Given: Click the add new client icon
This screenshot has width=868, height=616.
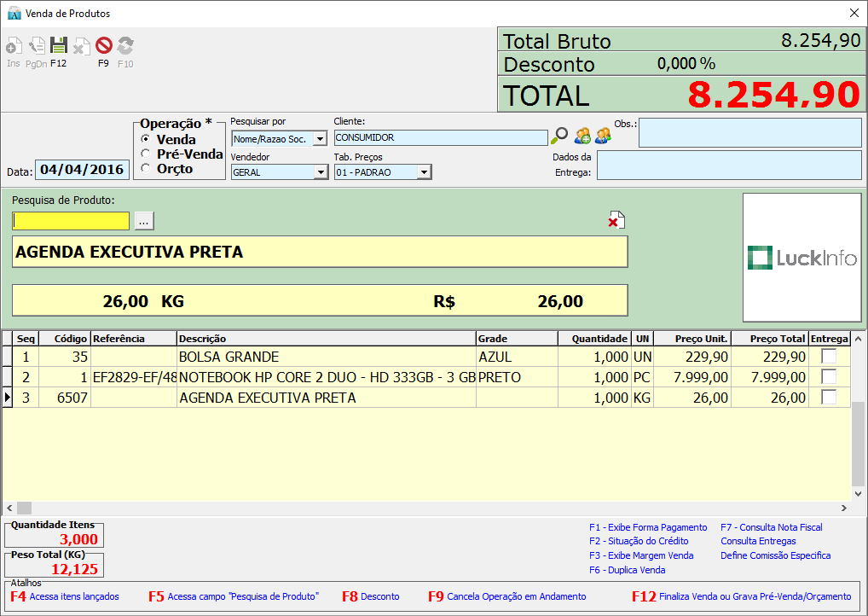Looking at the screenshot, I should [x=582, y=136].
